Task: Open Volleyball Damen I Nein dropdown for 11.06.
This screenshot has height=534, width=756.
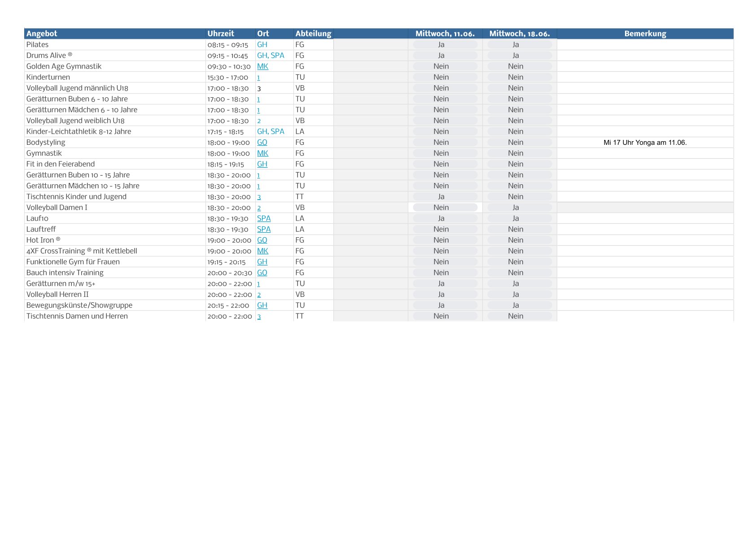Action: (445, 208)
